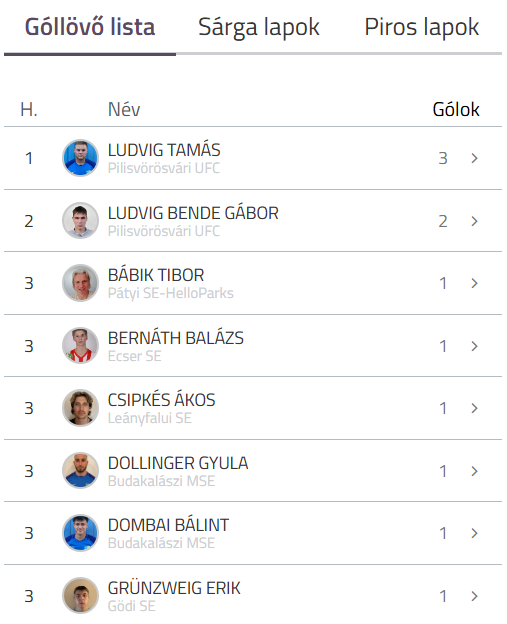Click Bernáth Balázs avatar in red-white jersey
The height and width of the screenshot is (624, 507).
tap(80, 346)
